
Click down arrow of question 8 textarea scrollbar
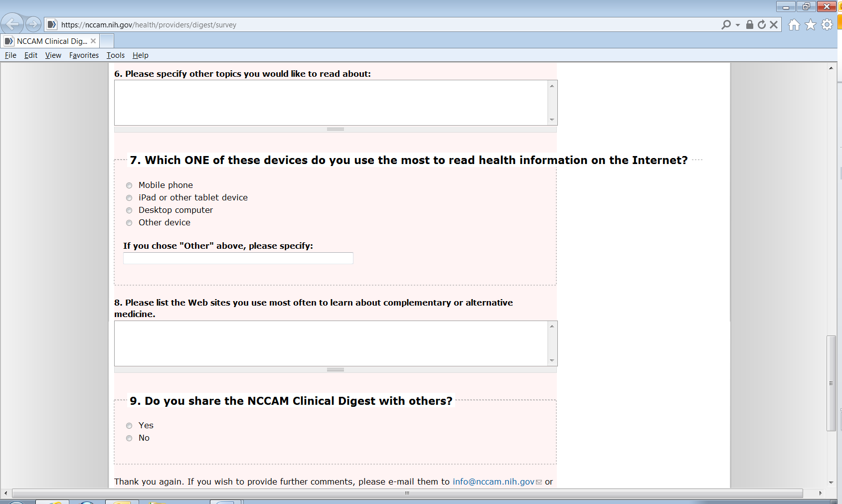click(x=552, y=360)
